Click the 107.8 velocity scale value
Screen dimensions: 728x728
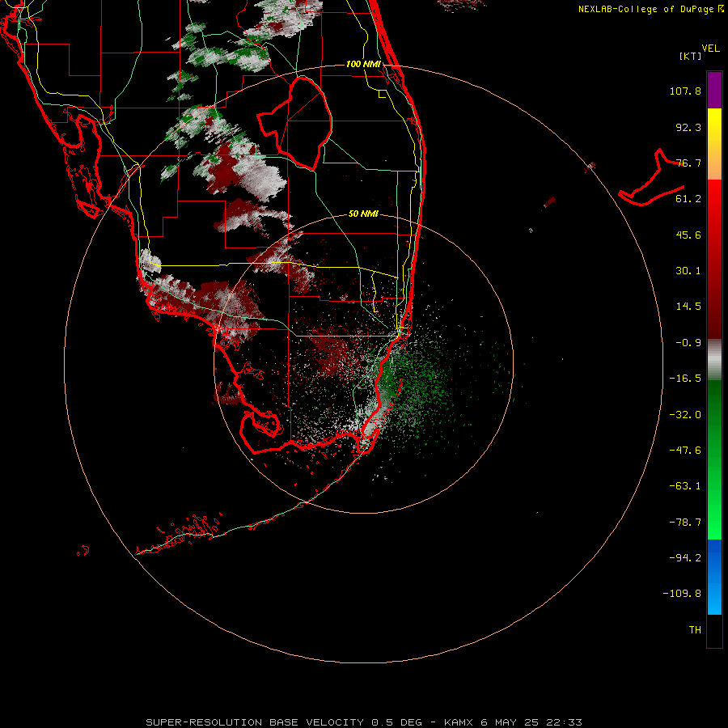[x=685, y=91]
